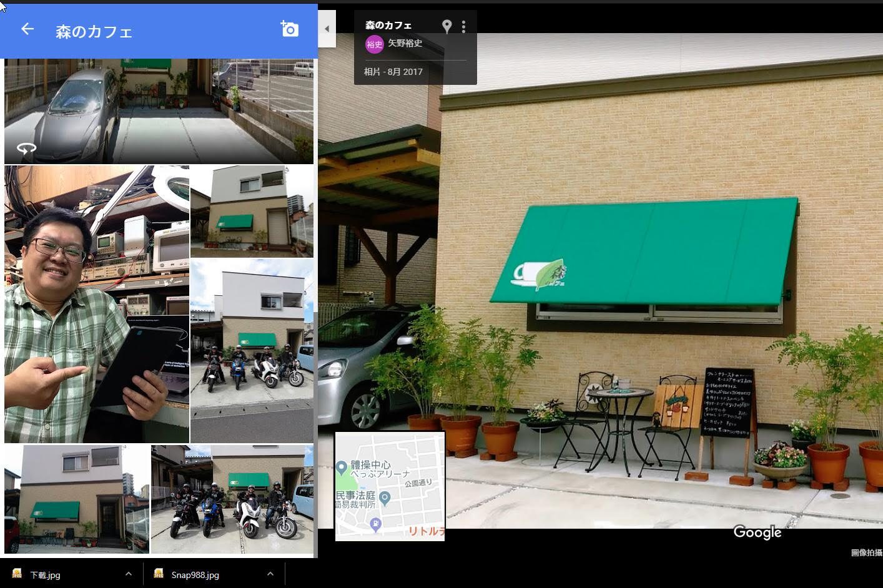This screenshot has width=883, height=588.
Task: Select the motorcyclists photo in middle right
Action: coord(251,351)
